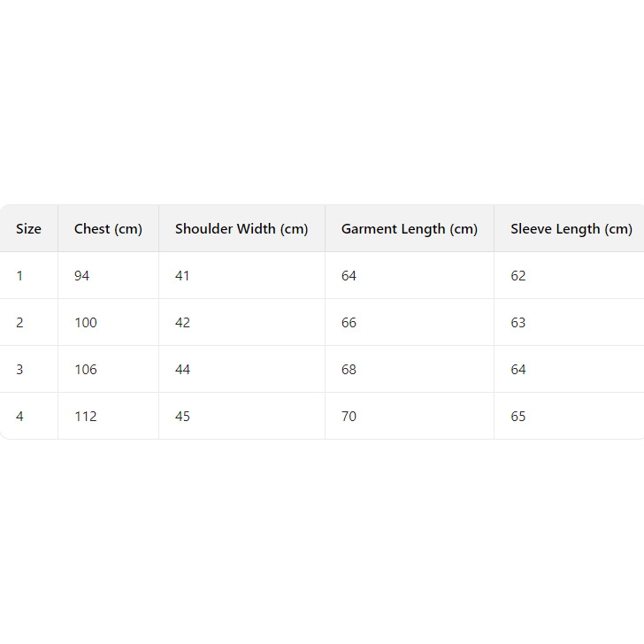Click the Sleeve Length (cm) header

[571, 229]
